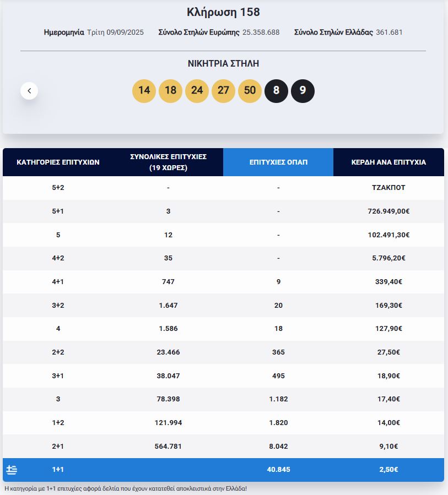Click the Greek flag icon on the 1+1 row
Screen dimensions: 448x495
click(x=12, y=469)
